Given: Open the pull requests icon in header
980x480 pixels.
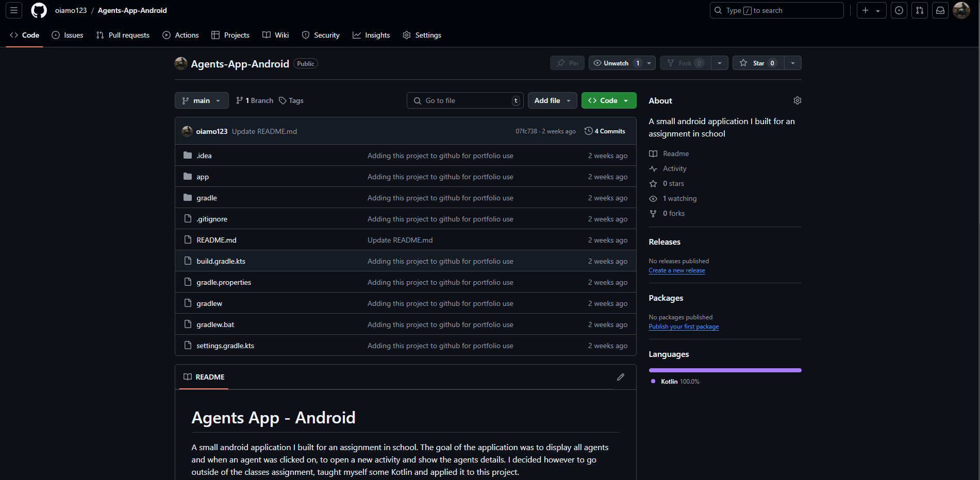Looking at the screenshot, I should [x=920, y=10].
